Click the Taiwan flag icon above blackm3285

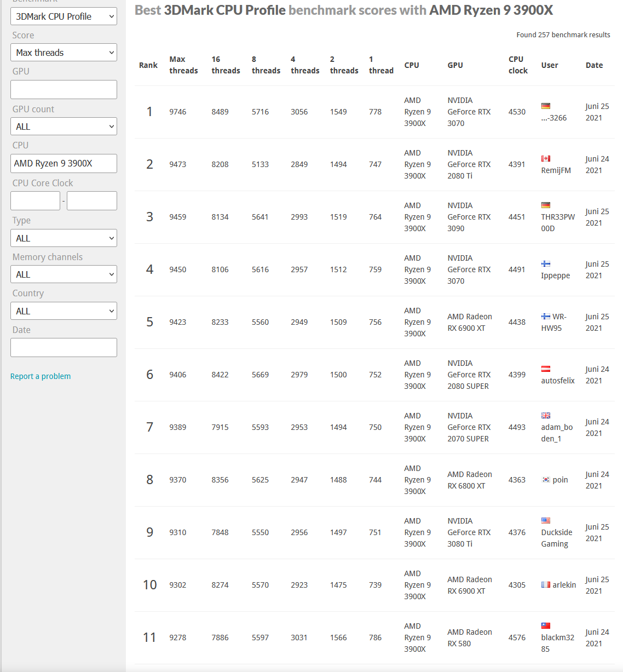[545, 626]
